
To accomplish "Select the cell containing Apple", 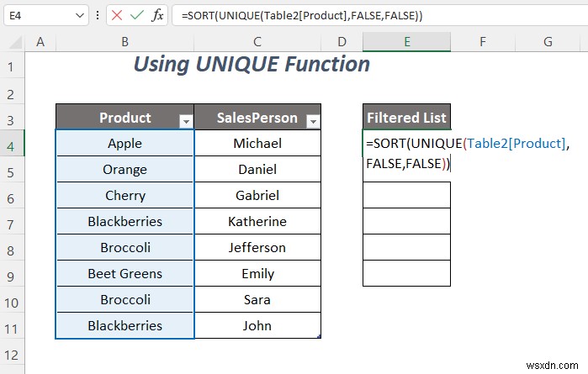I will tap(124, 144).
